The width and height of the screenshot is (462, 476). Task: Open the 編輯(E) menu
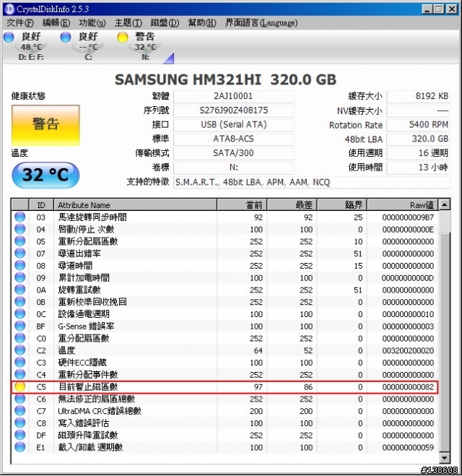pos(56,23)
